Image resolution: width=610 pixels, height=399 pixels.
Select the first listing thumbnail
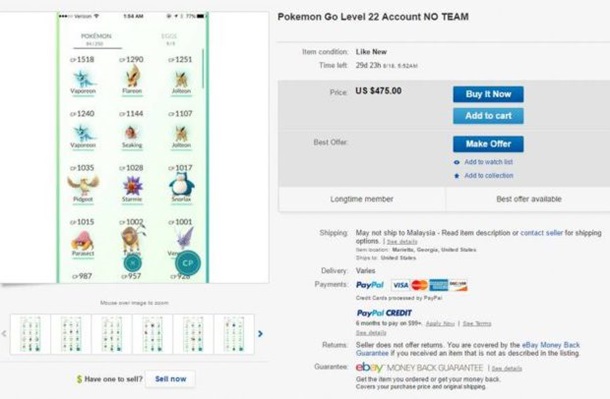(x=30, y=334)
